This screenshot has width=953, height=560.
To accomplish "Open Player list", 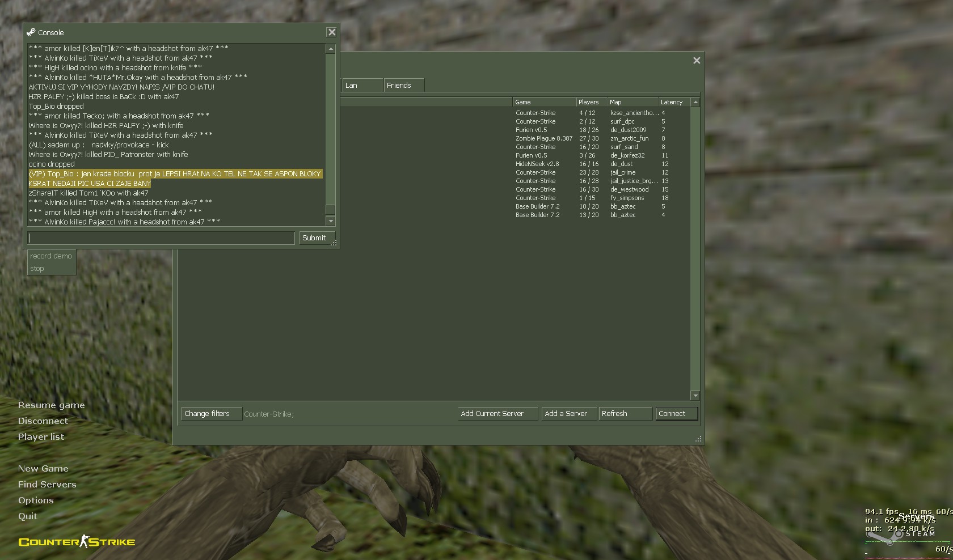I will pyautogui.click(x=41, y=437).
